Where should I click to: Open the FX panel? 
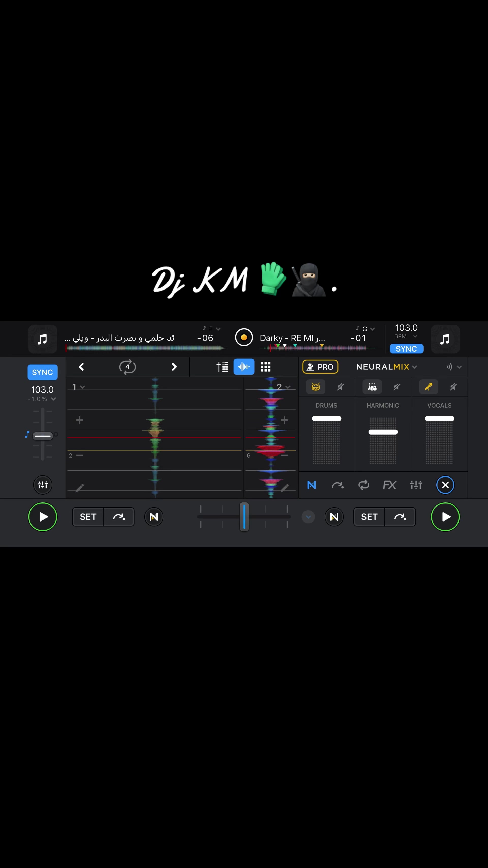click(x=389, y=485)
